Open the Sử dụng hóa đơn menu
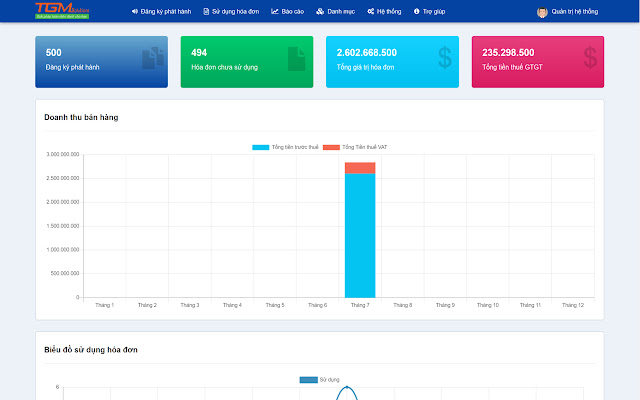 point(231,11)
